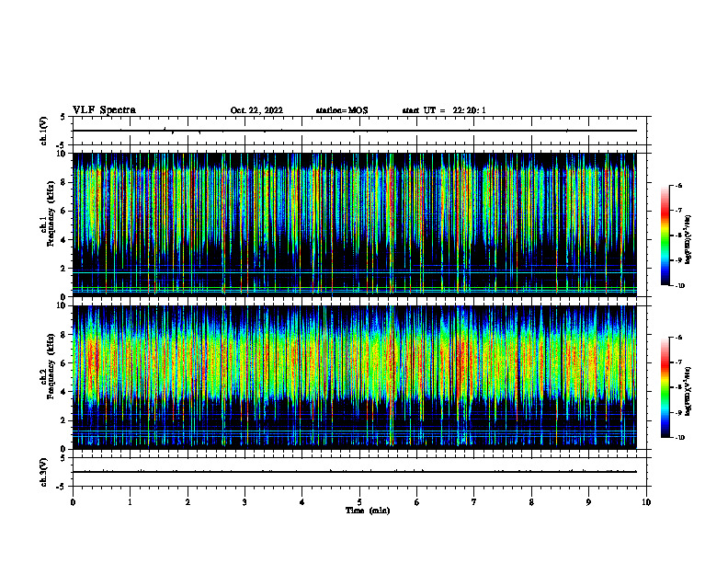Click the '5' tick on the ch.1(V) axis
728x563 pixels.
pos(63,118)
